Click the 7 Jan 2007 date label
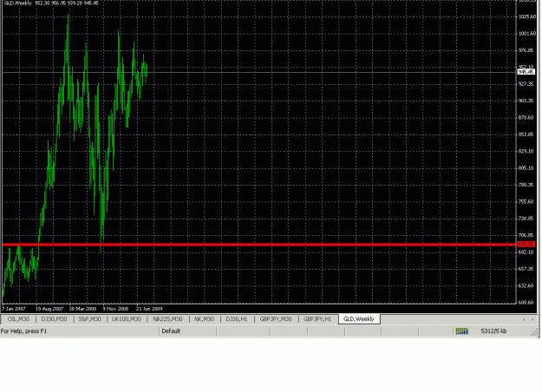The width and height of the screenshot is (542, 392). tap(14, 309)
